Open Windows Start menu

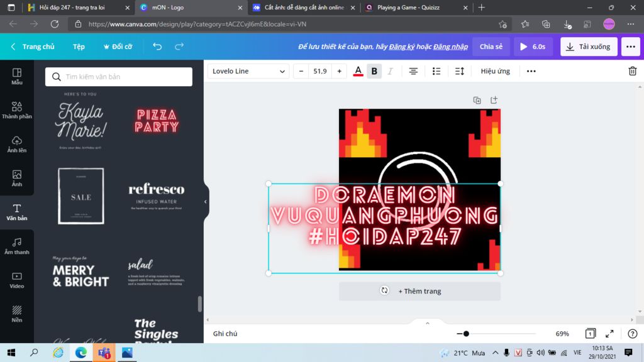(11, 353)
